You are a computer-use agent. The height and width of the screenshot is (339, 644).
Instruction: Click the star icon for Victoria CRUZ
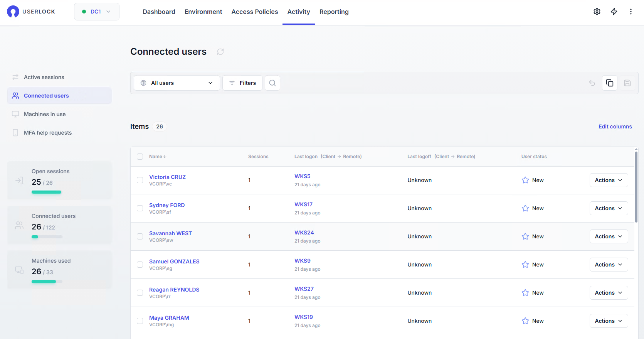(x=525, y=180)
